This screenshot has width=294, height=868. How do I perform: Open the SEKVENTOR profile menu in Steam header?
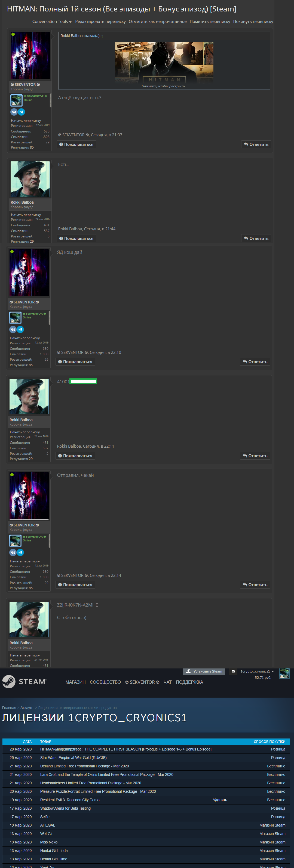(x=142, y=682)
